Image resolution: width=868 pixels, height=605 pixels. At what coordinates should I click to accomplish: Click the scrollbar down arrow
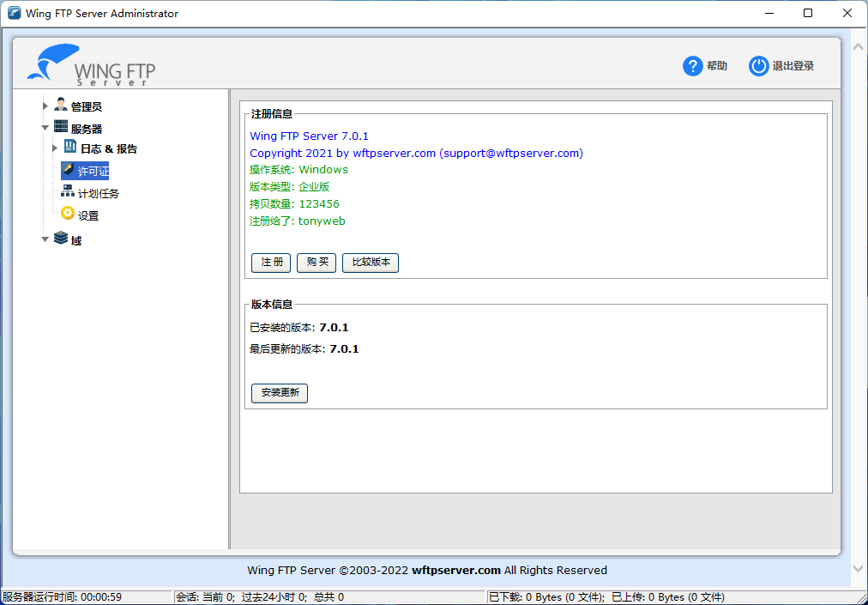click(858, 568)
